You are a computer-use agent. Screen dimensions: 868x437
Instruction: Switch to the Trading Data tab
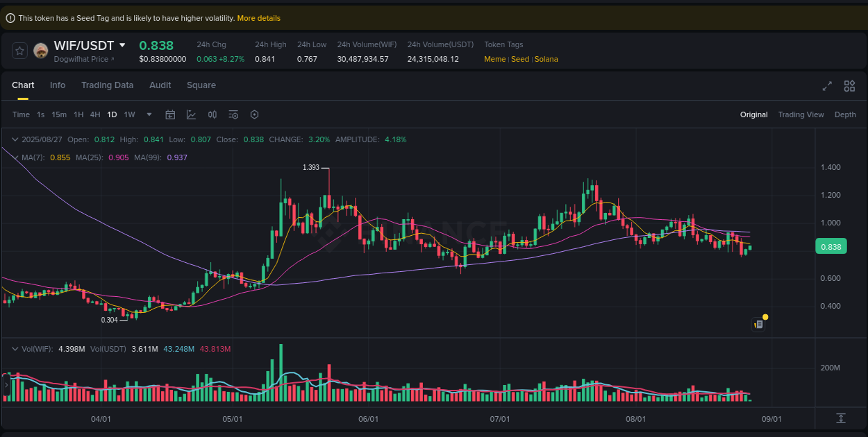(108, 85)
